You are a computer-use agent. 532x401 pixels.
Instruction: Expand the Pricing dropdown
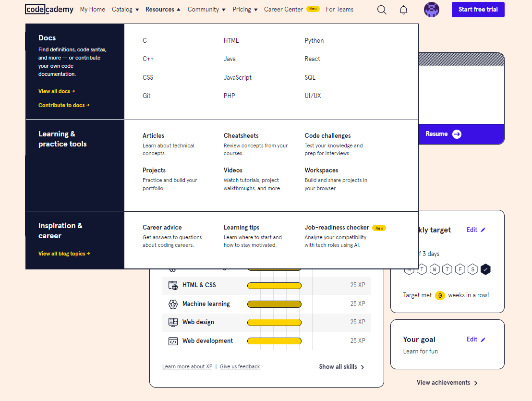[245, 10]
